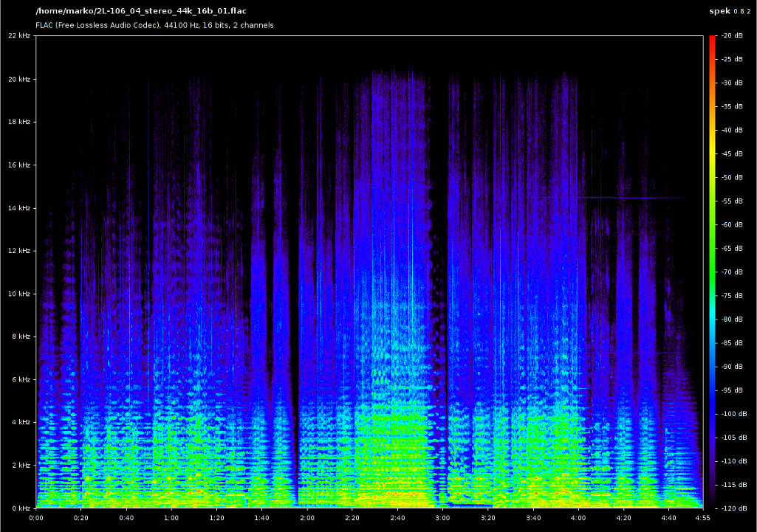Click the FLAC codec info line
Viewport: 757px width, 532px height.
pyautogui.click(x=154, y=25)
